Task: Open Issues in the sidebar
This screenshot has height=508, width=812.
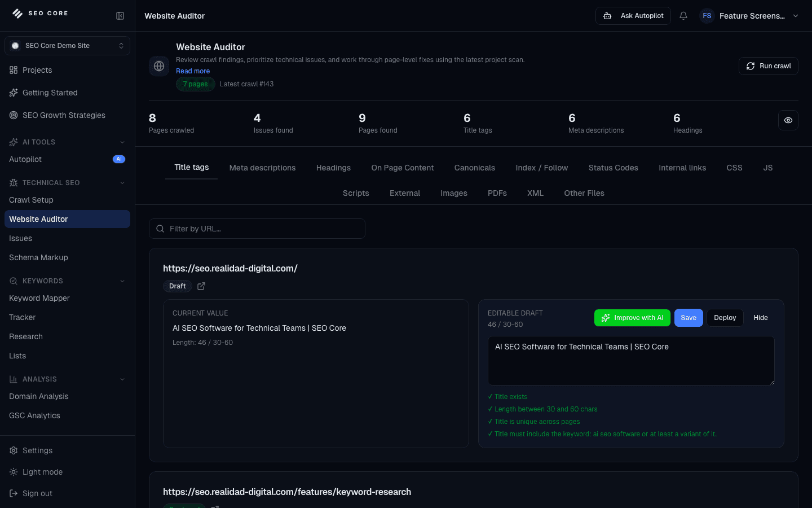Action: click(x=67, y=238)
